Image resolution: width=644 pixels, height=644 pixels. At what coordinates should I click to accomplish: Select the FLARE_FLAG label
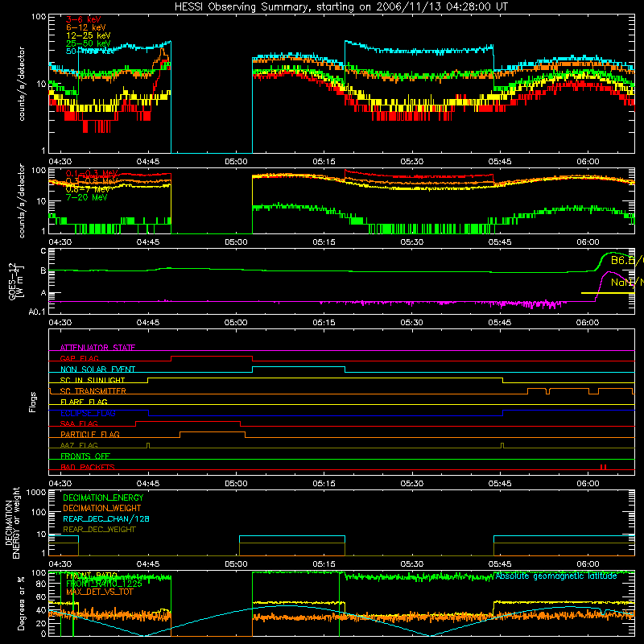point(84,402)
